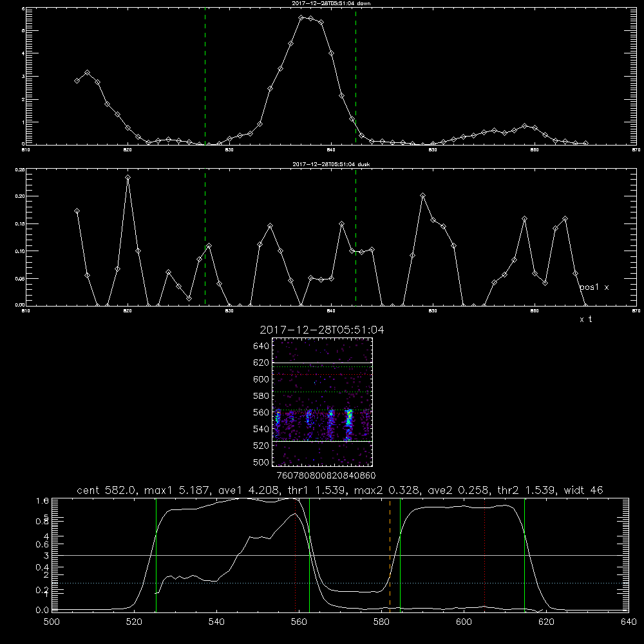Click the red dotted line near 560 in bottom plot
Image resolution: width=644 pixels, height=644 pixels.
(x=296, y=554)
